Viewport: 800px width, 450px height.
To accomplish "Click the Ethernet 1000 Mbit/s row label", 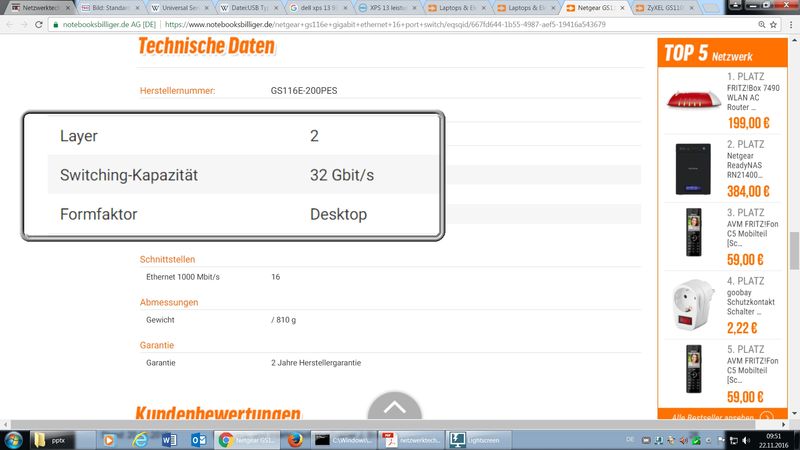I will [183, 277].
